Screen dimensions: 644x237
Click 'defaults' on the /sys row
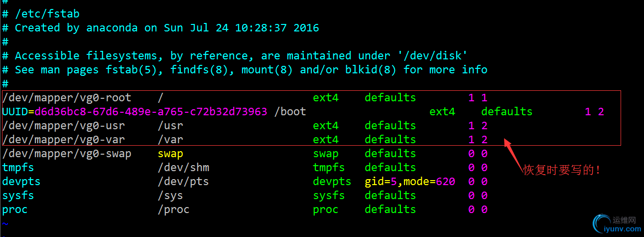coord(390,196)
